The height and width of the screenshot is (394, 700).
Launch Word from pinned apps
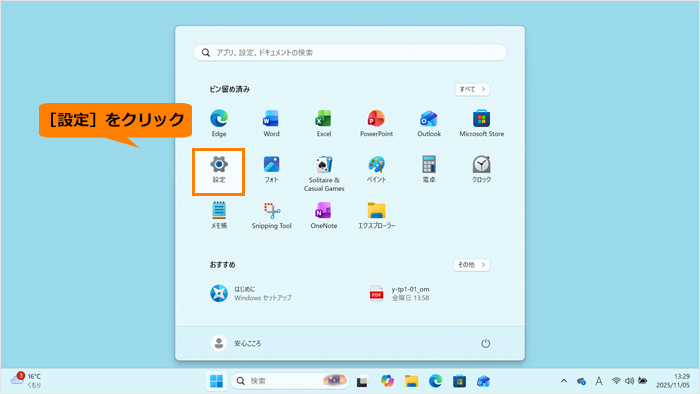(271, 123)
